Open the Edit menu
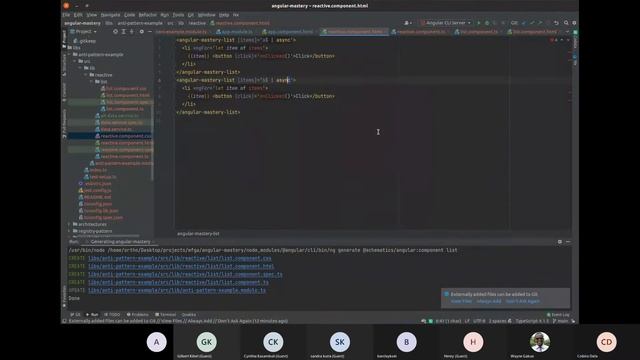640x360 pixels. [78, 15]
